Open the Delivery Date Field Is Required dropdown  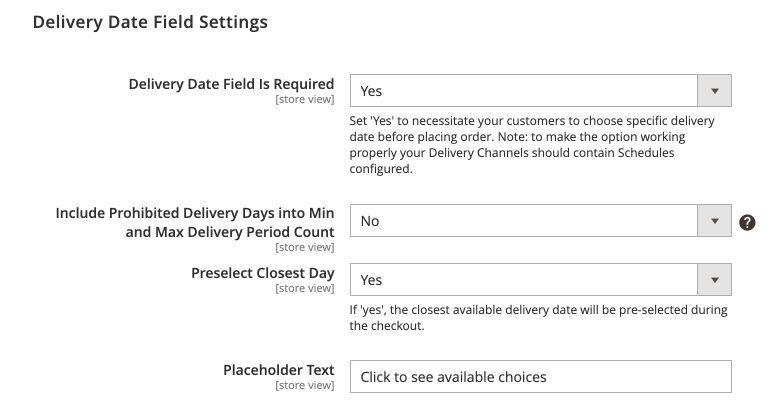[x=523, y=91]
